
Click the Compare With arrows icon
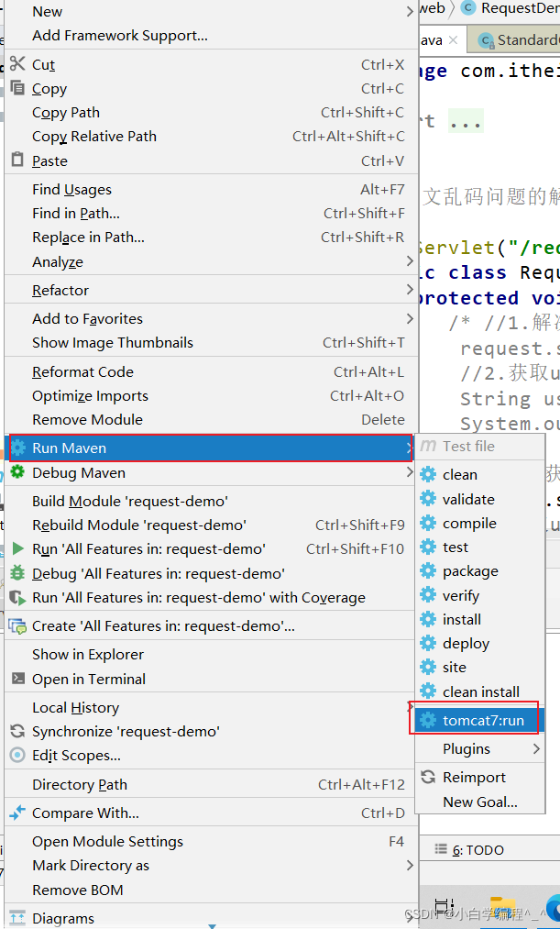coord(17,813)
